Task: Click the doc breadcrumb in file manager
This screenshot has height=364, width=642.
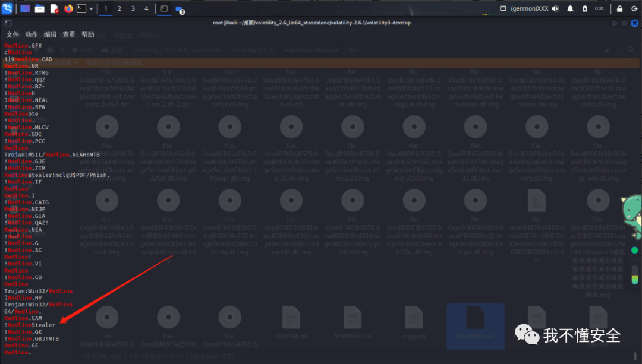Action: [354, 50]
